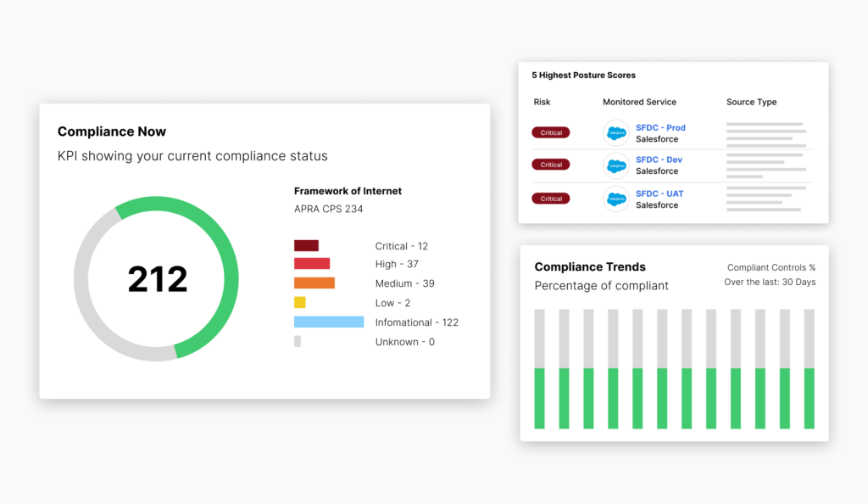Click the Critical badge in the SFDC - UAT row
868x504 pixels.
551,199
